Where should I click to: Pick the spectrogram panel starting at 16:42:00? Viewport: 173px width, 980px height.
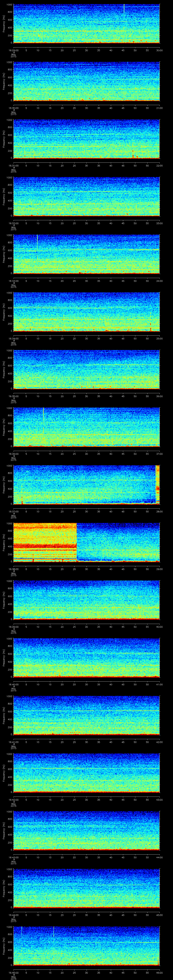[x=86, y=773]
